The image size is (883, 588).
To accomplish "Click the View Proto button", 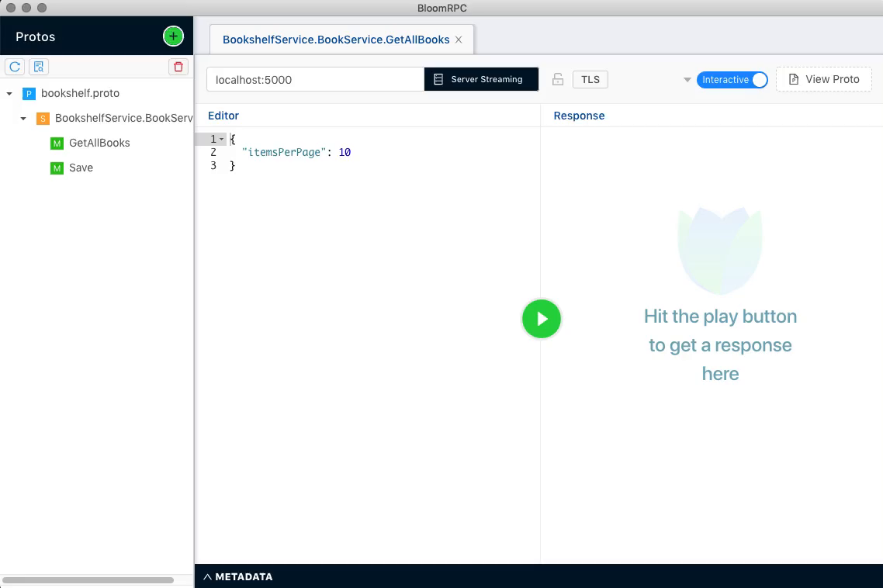I will [x=824, y=79].
